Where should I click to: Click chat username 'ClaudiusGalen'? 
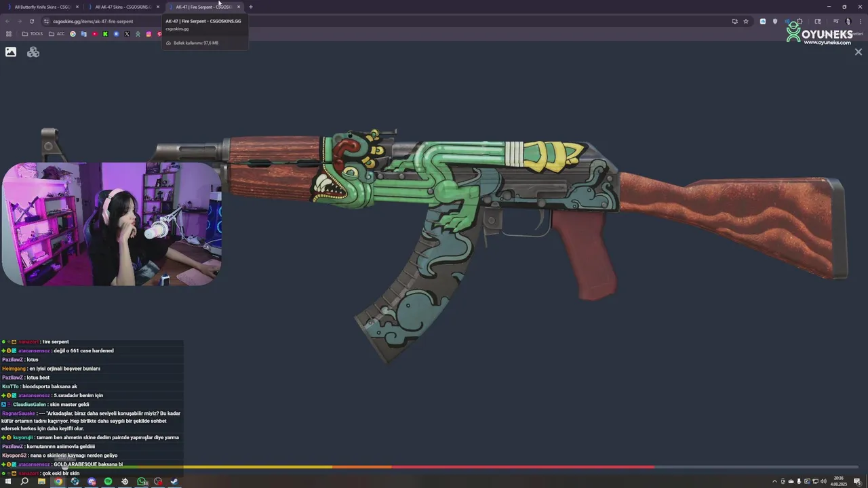[x=29, y=405]
